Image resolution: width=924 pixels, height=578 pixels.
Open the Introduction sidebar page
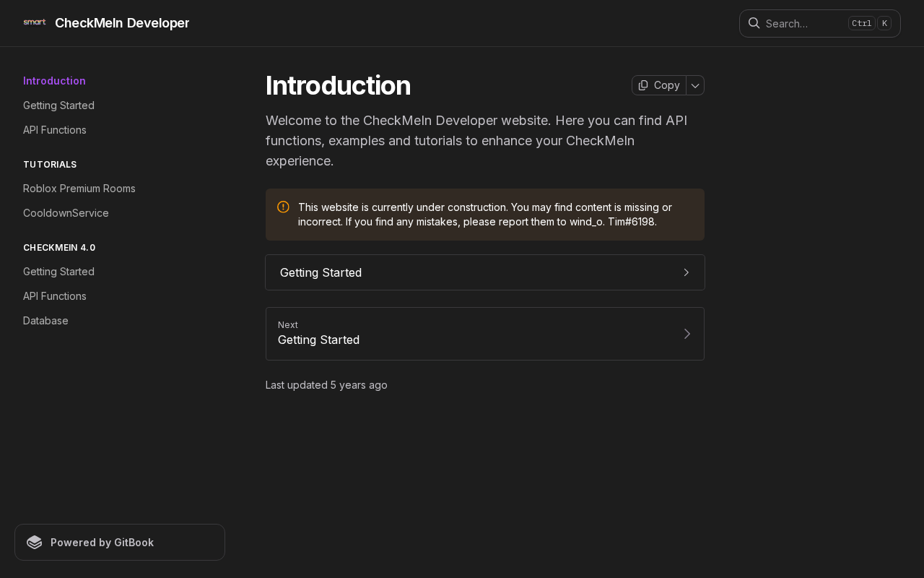(54, 81)
